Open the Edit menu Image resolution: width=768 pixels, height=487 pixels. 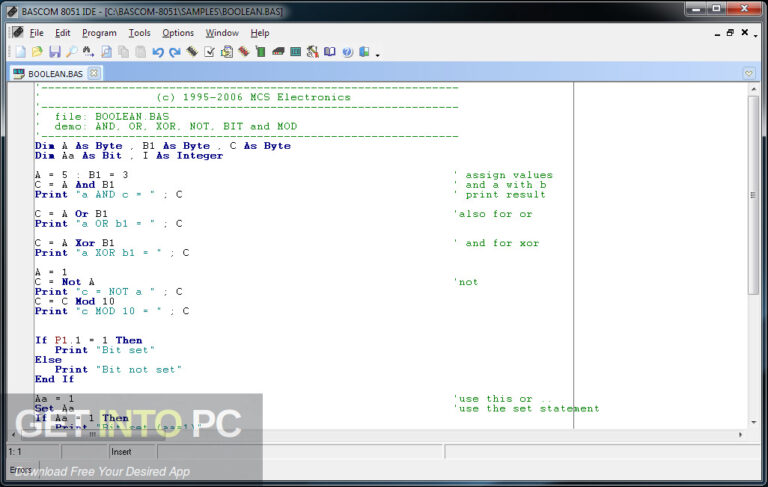pos(62,33)
